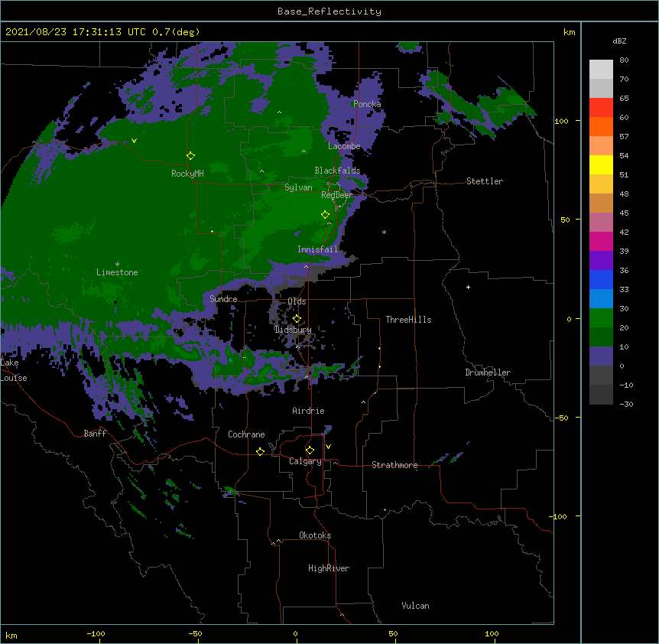Click the Base_Reflectivity title
The width and height of the screenshot is (659, 644).
[329, 11]
